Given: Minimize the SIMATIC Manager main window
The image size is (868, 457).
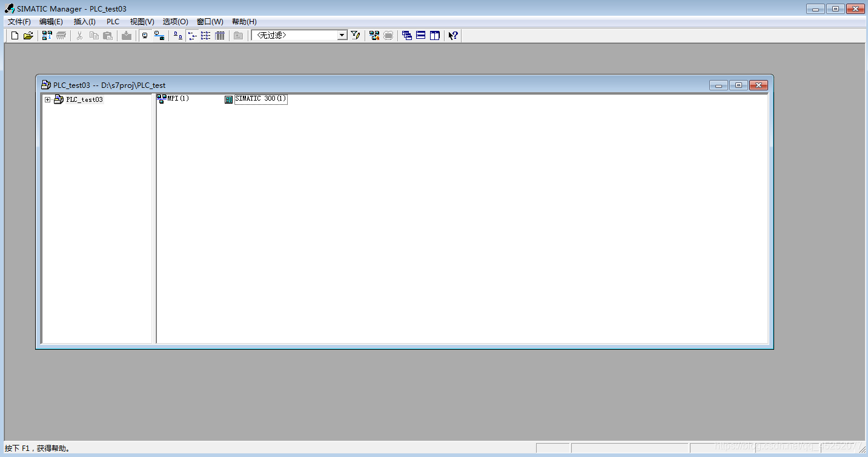Looking at the screenshot, I should click(815, 8).
